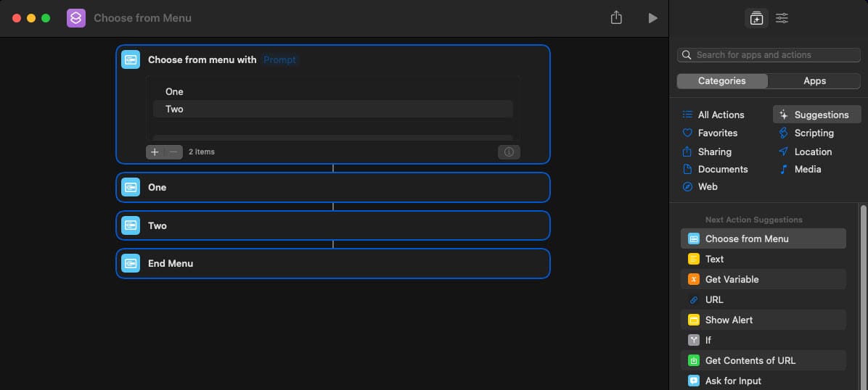Click the yellow Show Alert icon
The image size is (868, 390).
tap(694, 320)
